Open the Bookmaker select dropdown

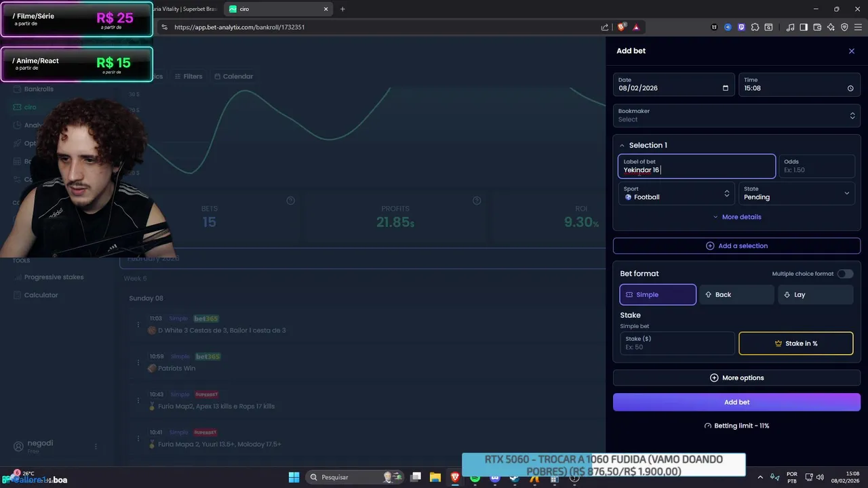736,115
